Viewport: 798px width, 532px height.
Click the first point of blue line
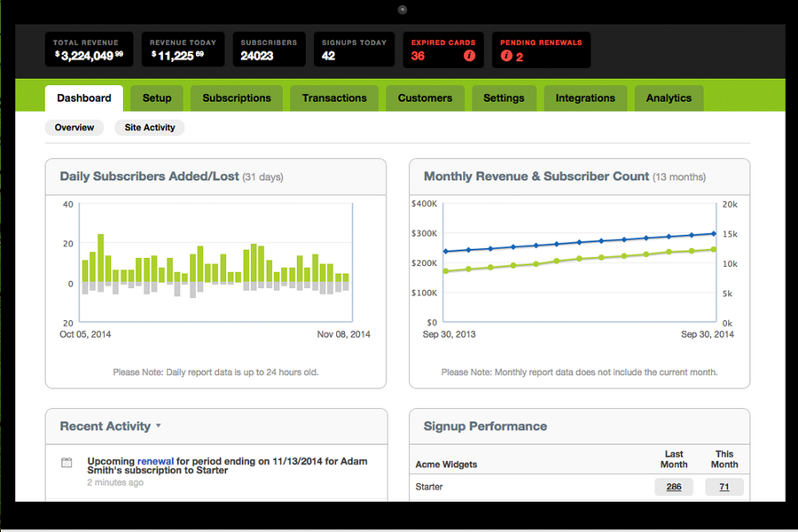[x=446, y=252]
